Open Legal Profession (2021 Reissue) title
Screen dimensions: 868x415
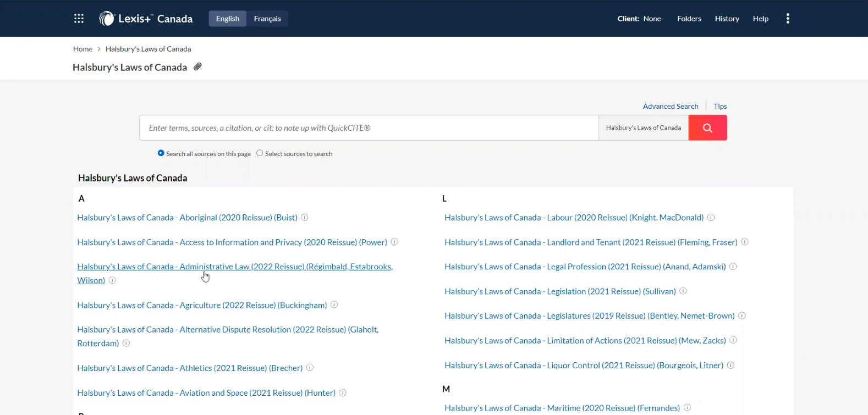[585, 267]
